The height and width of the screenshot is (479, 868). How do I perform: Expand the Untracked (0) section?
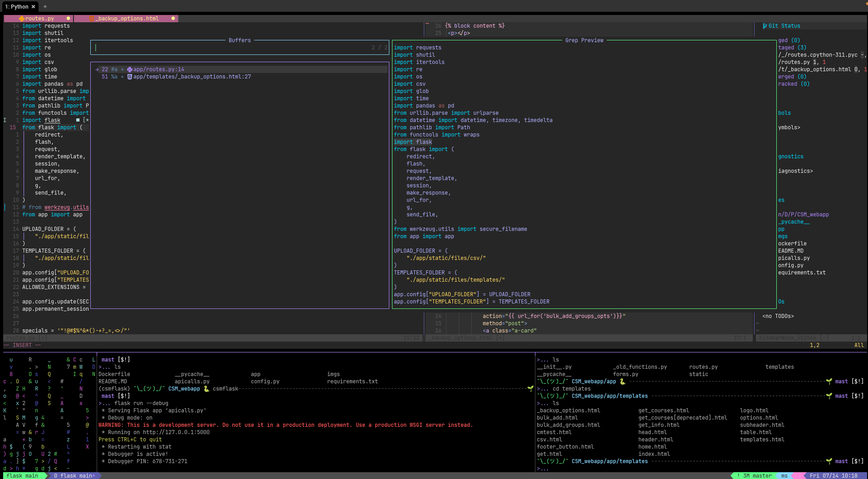(x=794, y=84)
